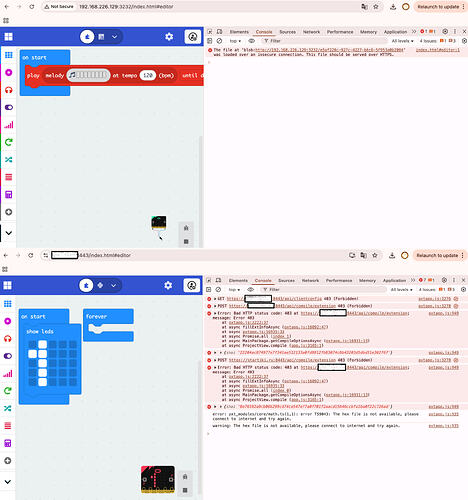Click settings gear in bottom MakeCode header
468x500 pixels.
point(168,285)
